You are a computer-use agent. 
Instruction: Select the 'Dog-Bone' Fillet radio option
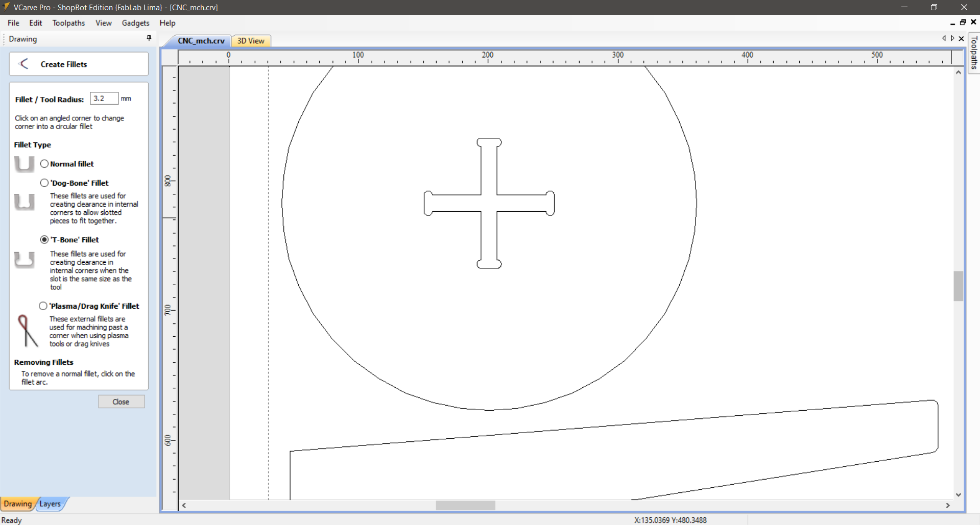point(44,183)
